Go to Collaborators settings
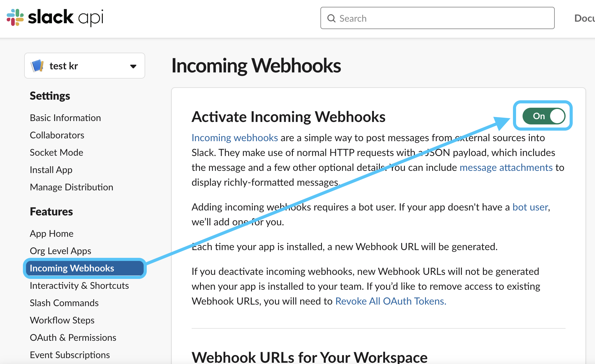The width and height of the screenshot is (595, 364). 57,135
